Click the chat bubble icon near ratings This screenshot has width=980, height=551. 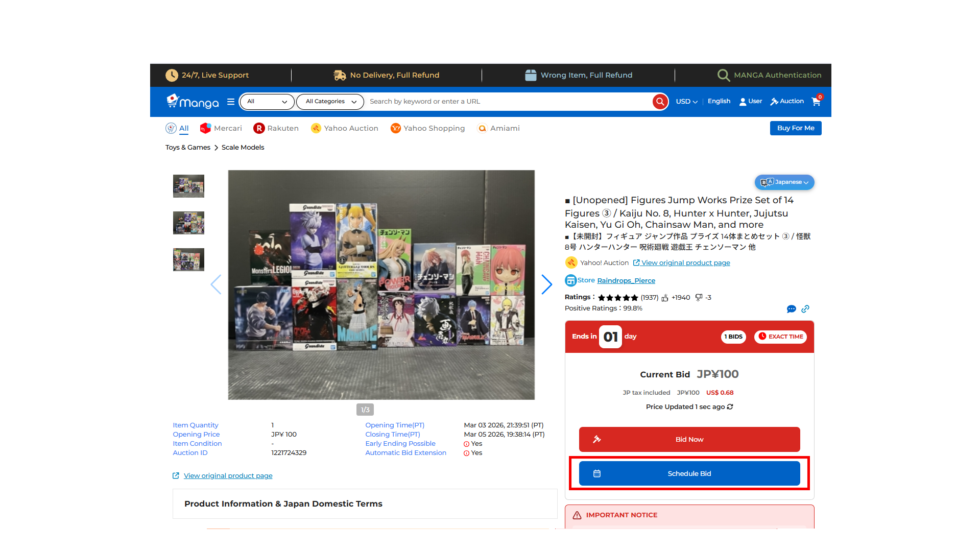point(791,309)
